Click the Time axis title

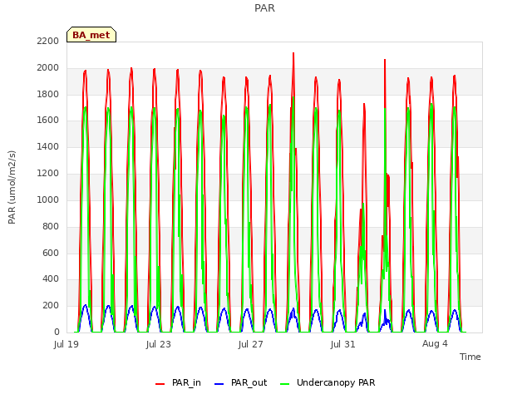coord(470,357)
